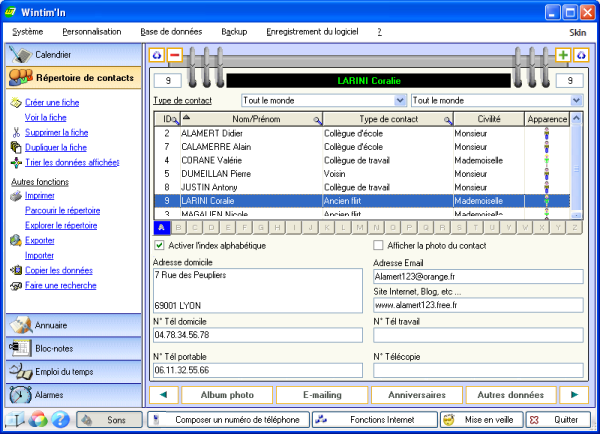The width and height of the screenshot is (600, 434).
Task: Click in the Adresse Email field
Action: (x=478, y=277)
